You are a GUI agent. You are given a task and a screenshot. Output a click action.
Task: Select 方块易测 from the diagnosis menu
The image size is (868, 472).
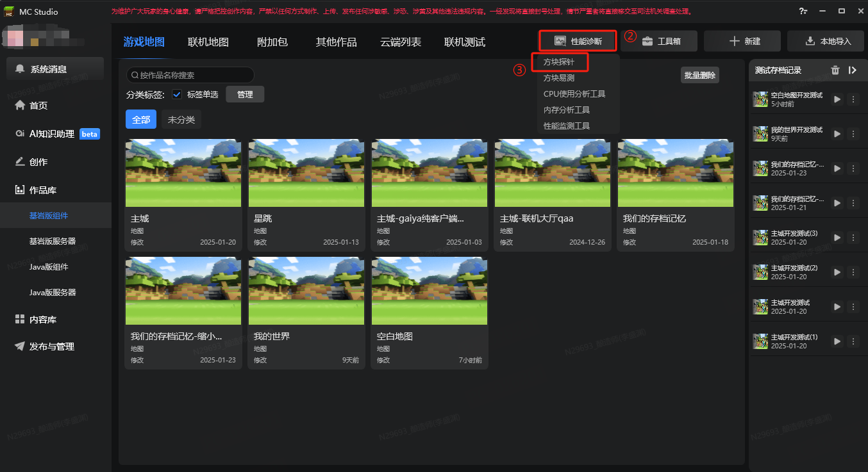pyautogui.click(x=559, y=78)
